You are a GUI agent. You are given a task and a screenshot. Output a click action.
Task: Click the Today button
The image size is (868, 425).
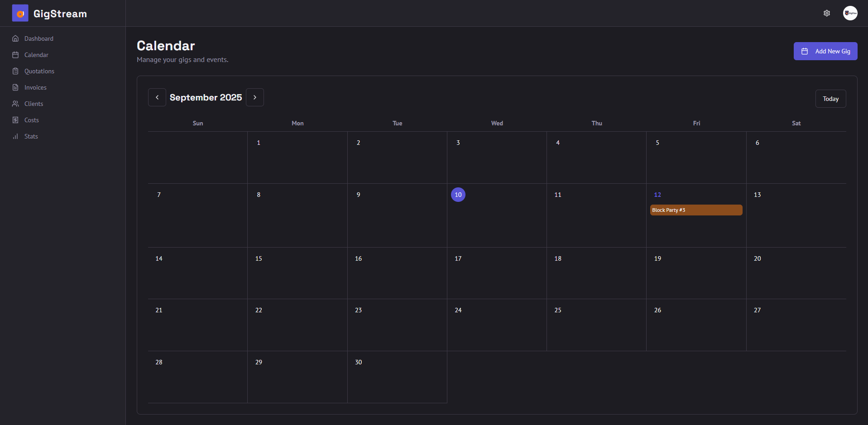(x=830, y=98)
